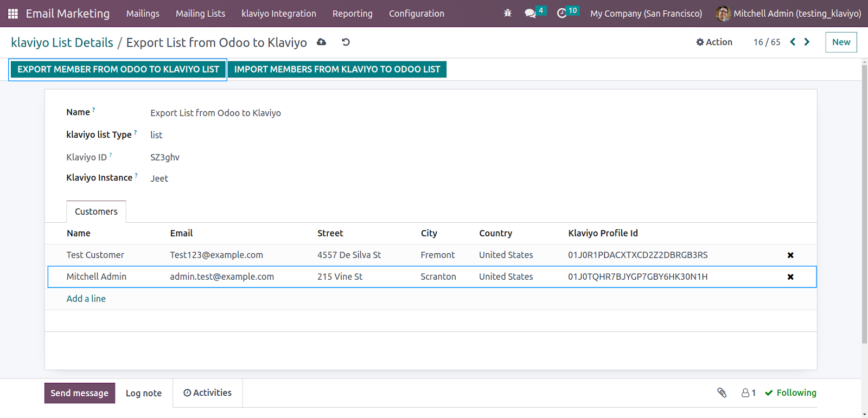Click profile id 01J0TQHR7BJYGP7GBY6HK30N1H
The image size is (868, 418).
pos(638,276)
